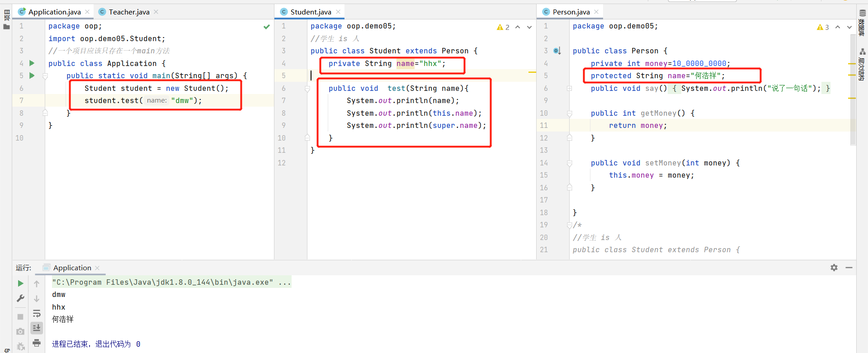Stop the running process
The height and width of the screenshot is (353, 868).
[x=20, y=316]
